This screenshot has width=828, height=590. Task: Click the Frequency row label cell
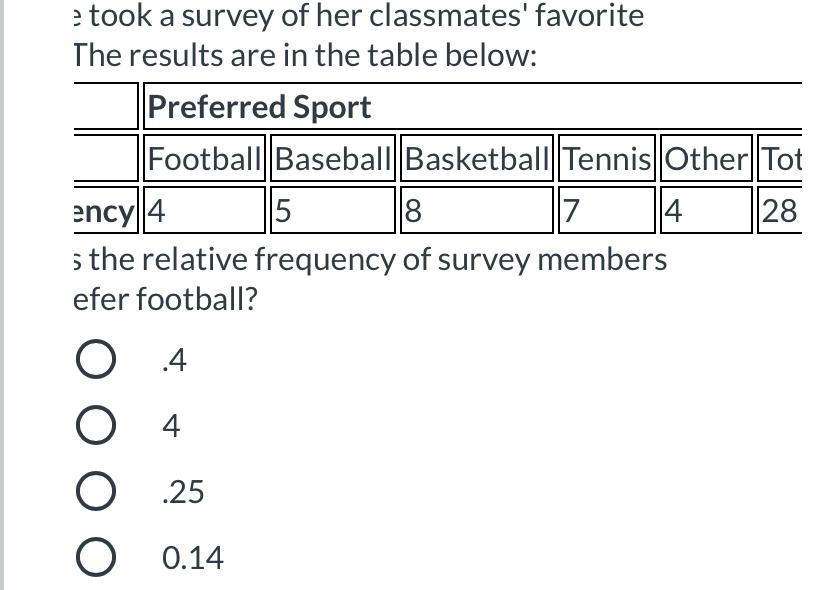pos(104,211)
